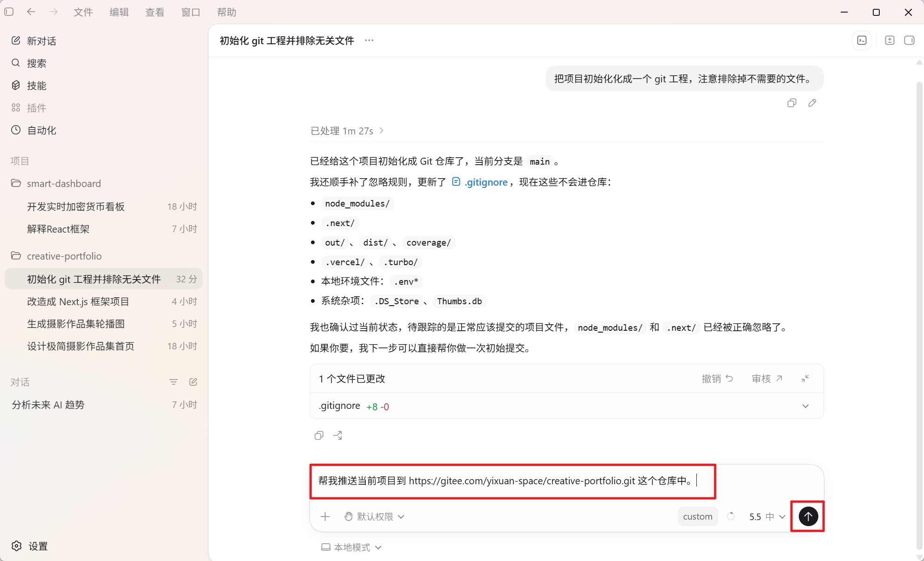This screenshot has height=561, width=924.
Task: Open conversation 分析未来 AI 趋势
Action: (x=104, y=405)
